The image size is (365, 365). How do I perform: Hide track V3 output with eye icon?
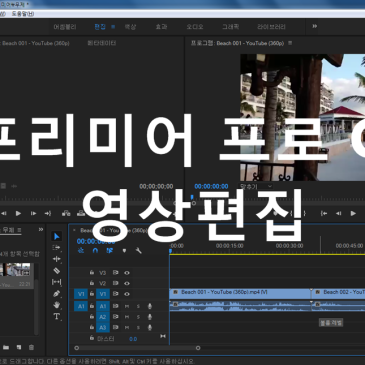point(127,273)
